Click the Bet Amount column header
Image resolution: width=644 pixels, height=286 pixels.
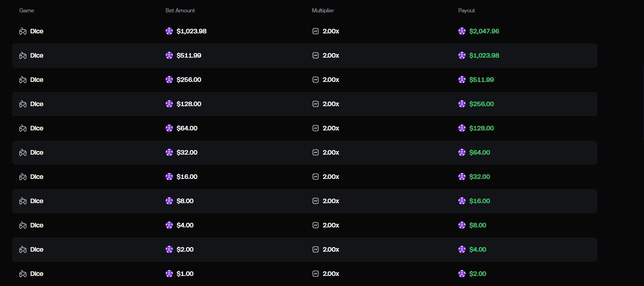[x=180, y=11]
